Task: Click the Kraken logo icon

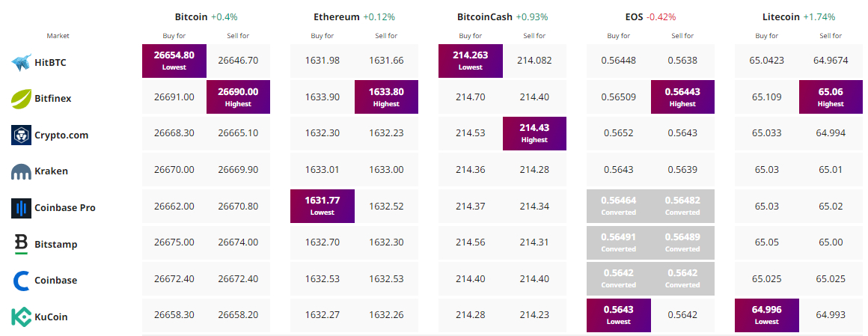Action: click(20, 171)
